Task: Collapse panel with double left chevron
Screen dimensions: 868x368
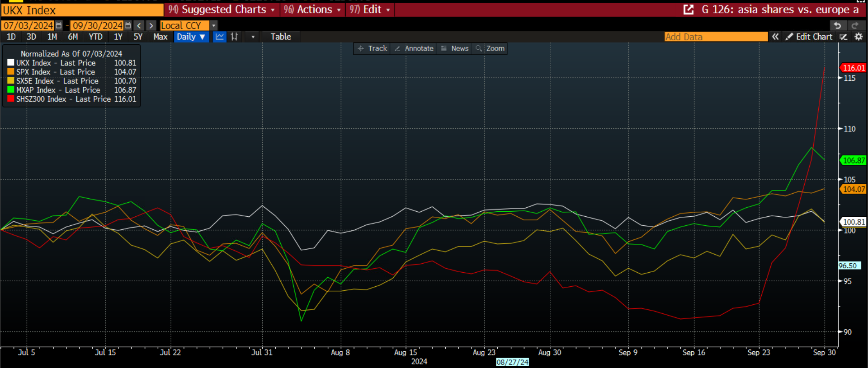Action: pyautogui.click(x=775, y=37)
